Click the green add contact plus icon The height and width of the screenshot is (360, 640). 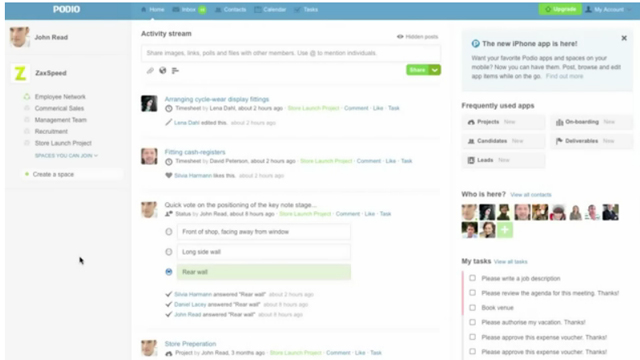(x=505, y=230)
